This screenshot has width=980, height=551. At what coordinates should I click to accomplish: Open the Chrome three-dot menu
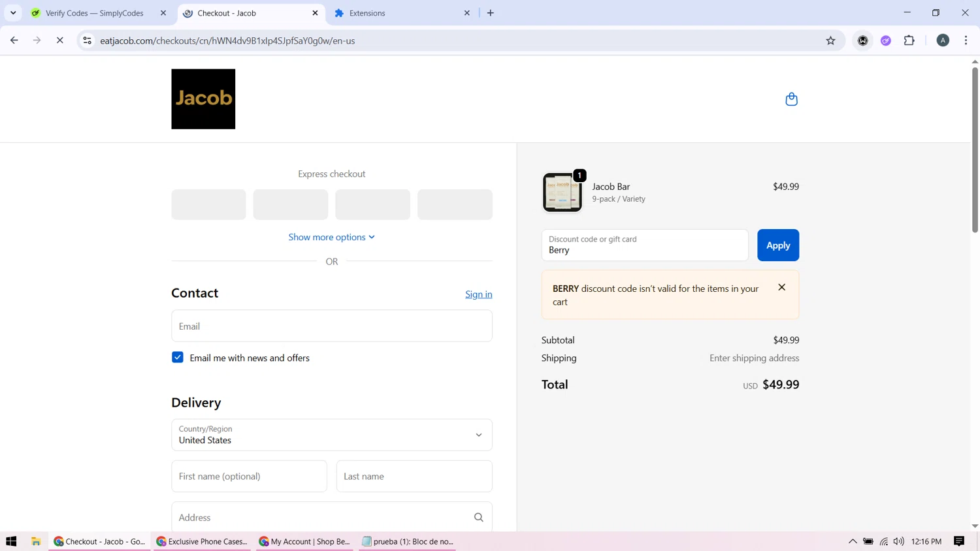[966, 40]
